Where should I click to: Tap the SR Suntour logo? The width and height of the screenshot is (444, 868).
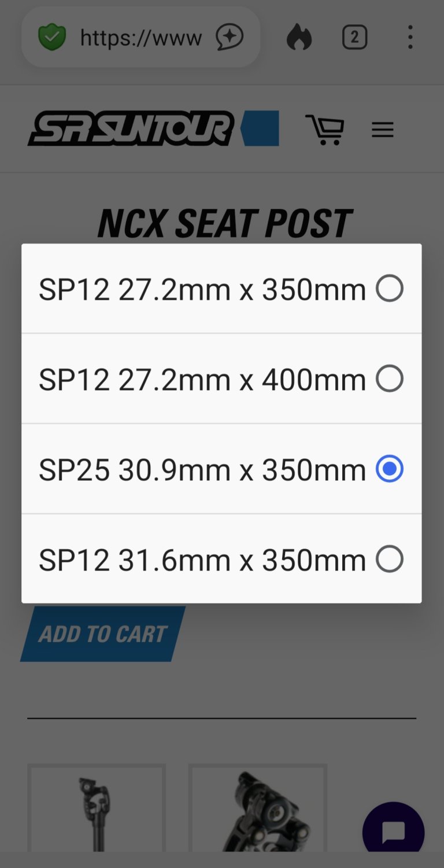[131, 128]
